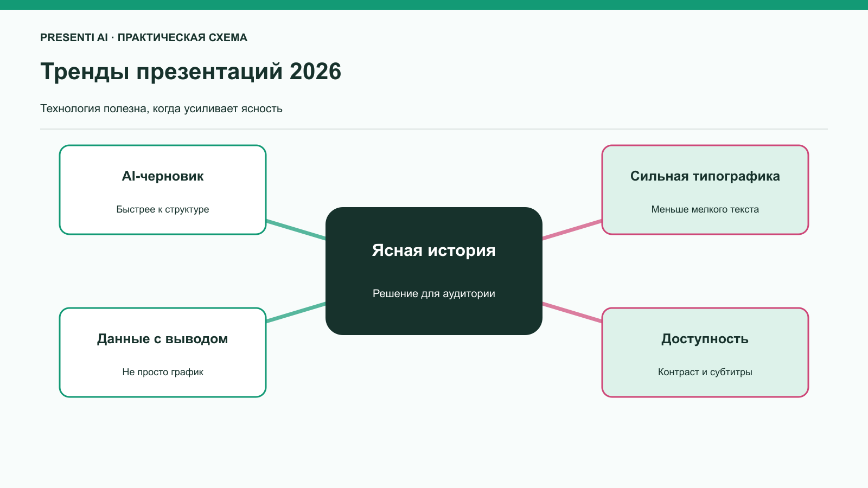Click the header label "PRESENTI AI · ПРАКТИЧЕСКАЯ СХЕМА"
Viewport: 868px width, 488px height.
click(x=144, y=37)
